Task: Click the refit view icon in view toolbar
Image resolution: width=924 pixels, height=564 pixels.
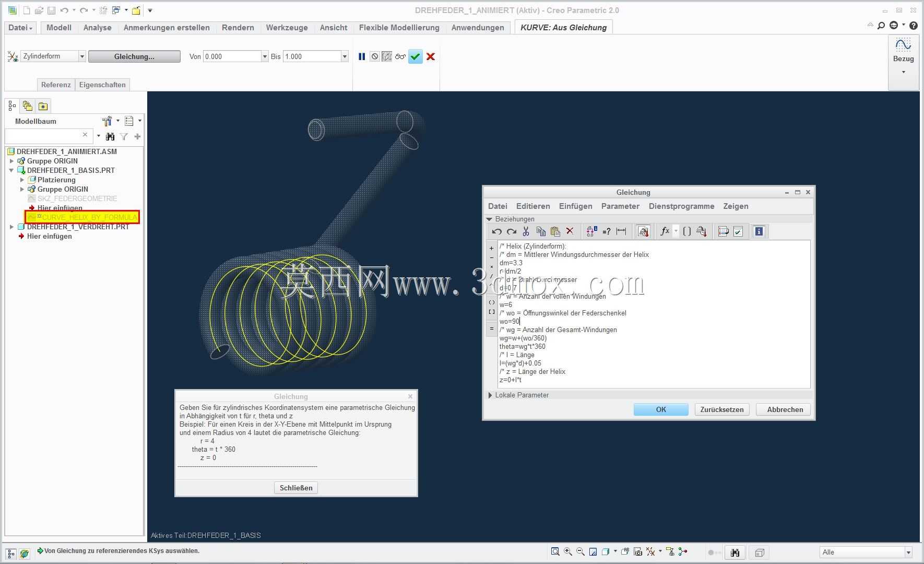Action: [555, 551]
